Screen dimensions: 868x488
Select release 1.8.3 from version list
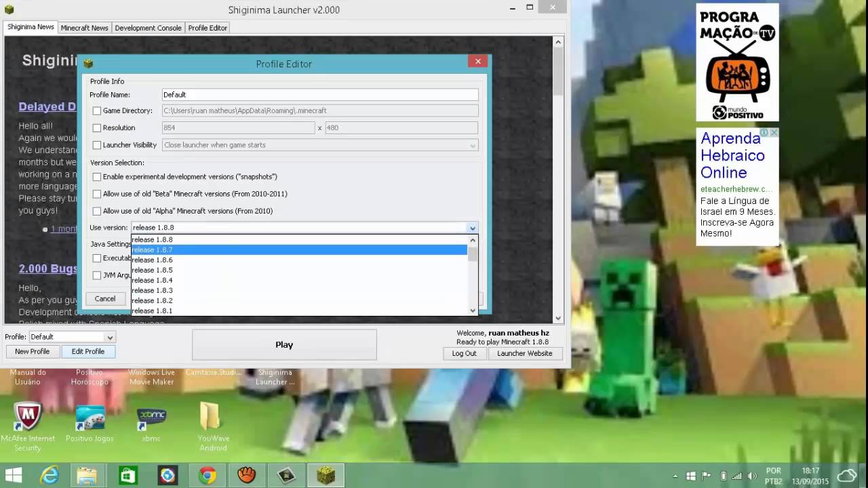[x=299, y=290]
